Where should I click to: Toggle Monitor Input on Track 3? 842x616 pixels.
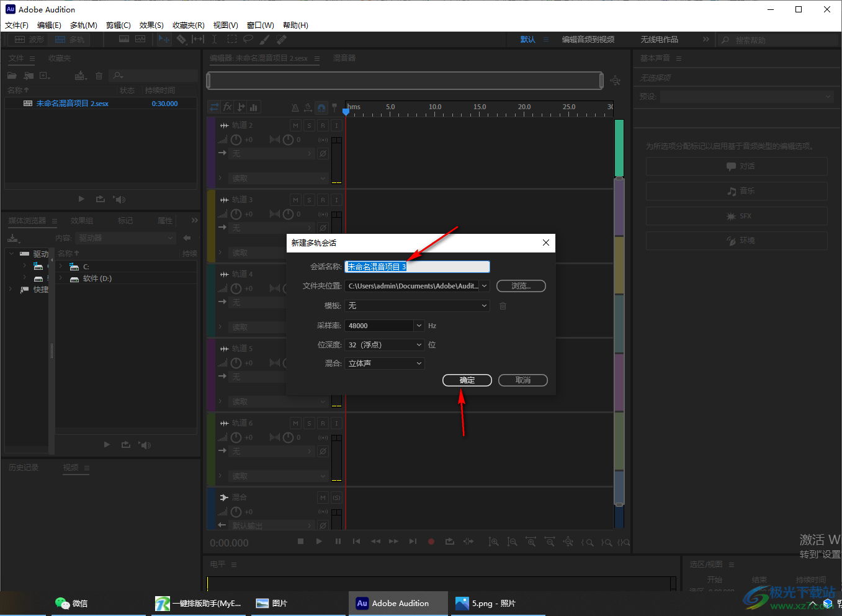(x=336, y=200)
